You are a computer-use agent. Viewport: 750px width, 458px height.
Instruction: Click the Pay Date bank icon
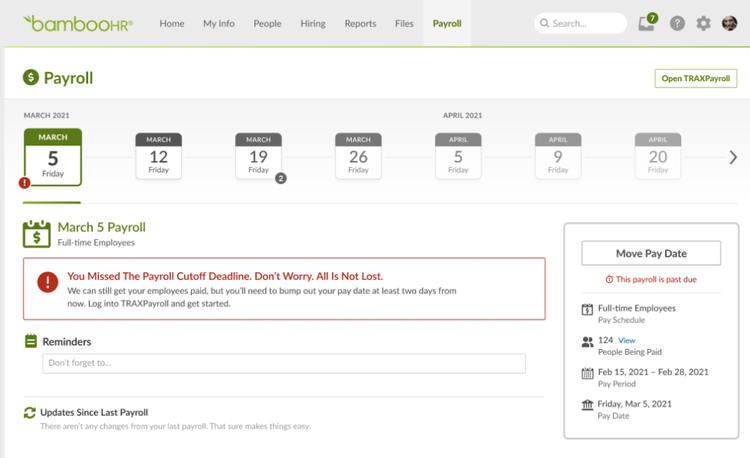tap(587, 405)
